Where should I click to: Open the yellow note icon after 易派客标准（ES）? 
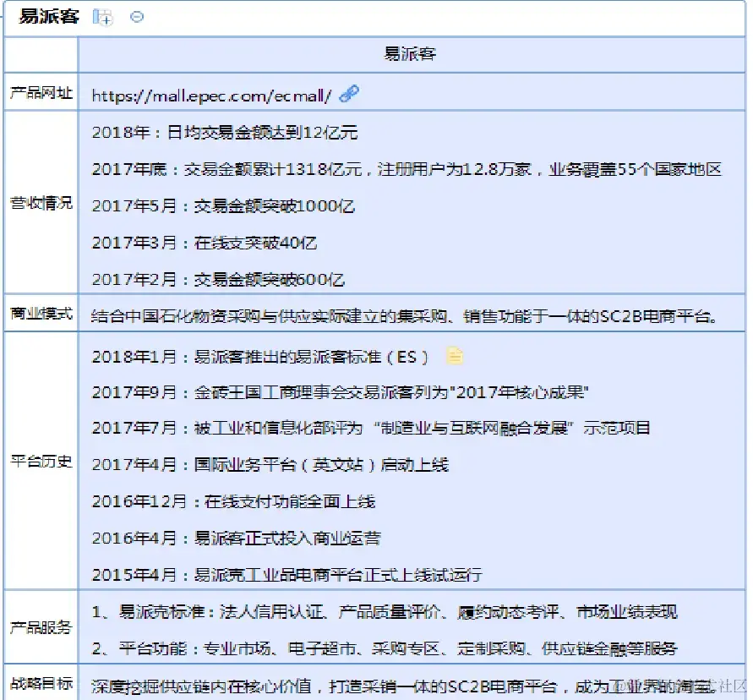point(455,356)
